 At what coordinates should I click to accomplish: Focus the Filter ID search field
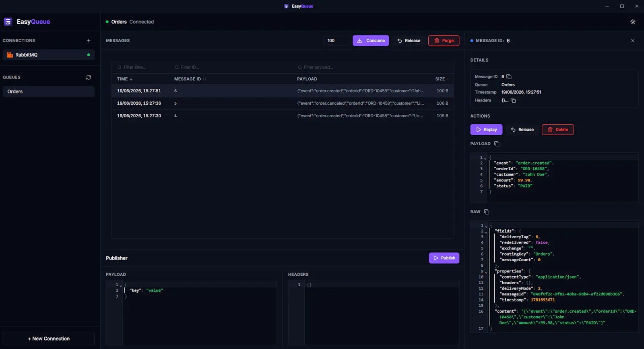(233, 67)
